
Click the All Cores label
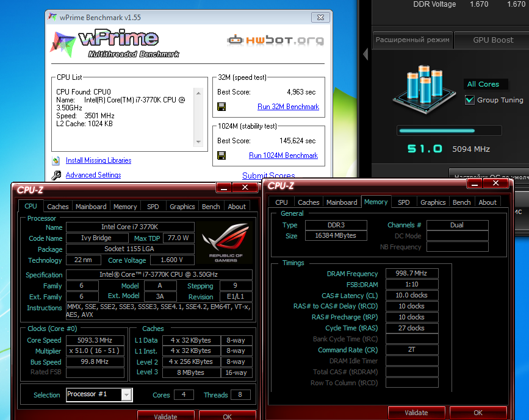(x=483, y=84)
